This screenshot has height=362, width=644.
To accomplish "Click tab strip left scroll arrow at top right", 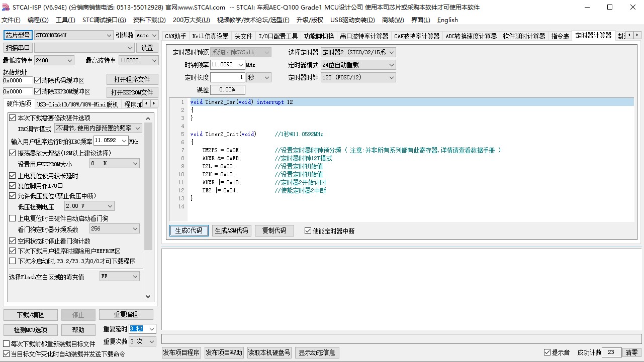I will pyautogui.click(x=630, y=36).
